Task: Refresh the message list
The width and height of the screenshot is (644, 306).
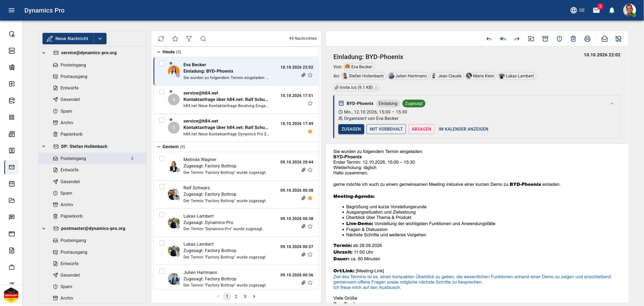Action: coord(161,39)
